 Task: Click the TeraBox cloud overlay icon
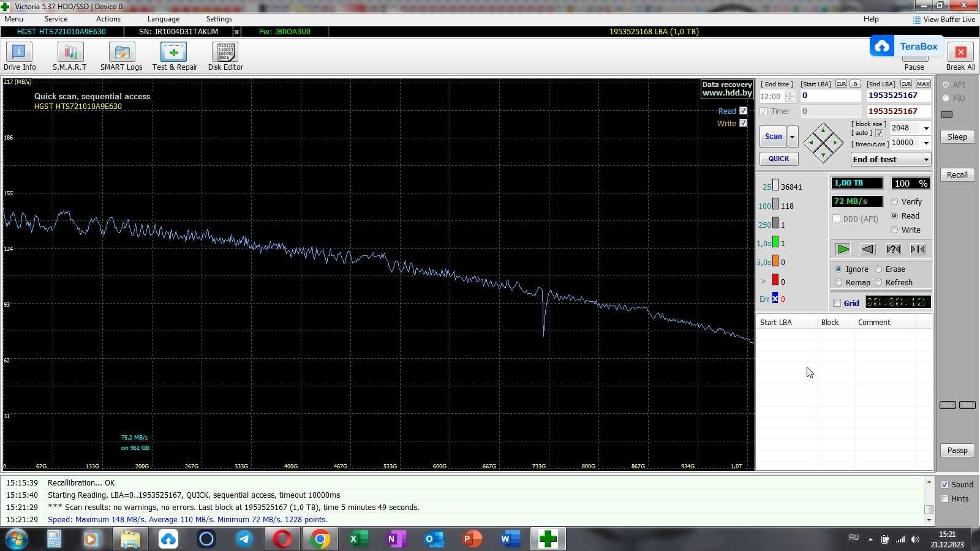point(882,47)
